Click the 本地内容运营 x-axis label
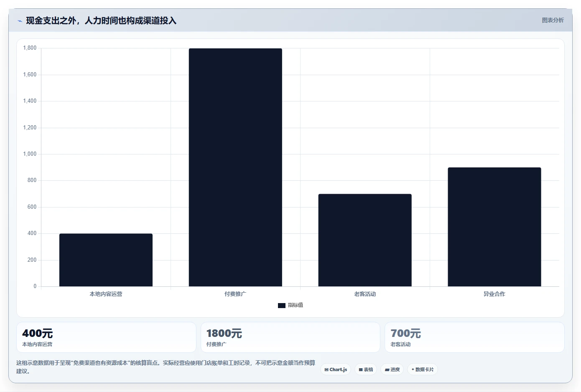This screenshot has height=392, width=581. pos(106,294)
